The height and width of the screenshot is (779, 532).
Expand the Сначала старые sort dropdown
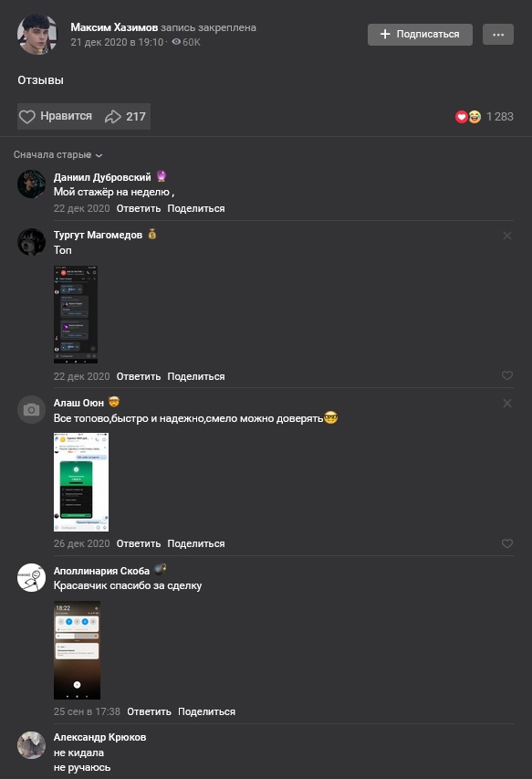tap(57, 155)
